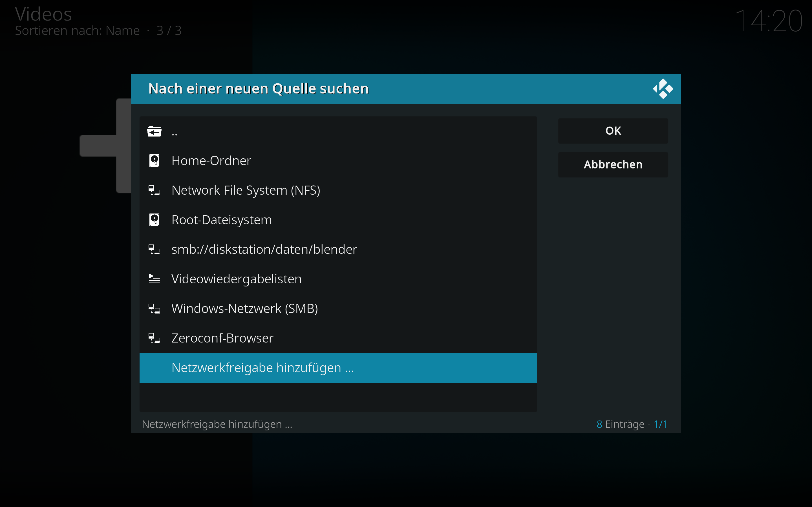Click the network icon beside Zeroconf-Browser
This screenshot has width=812, height=507.
point(154,338)
